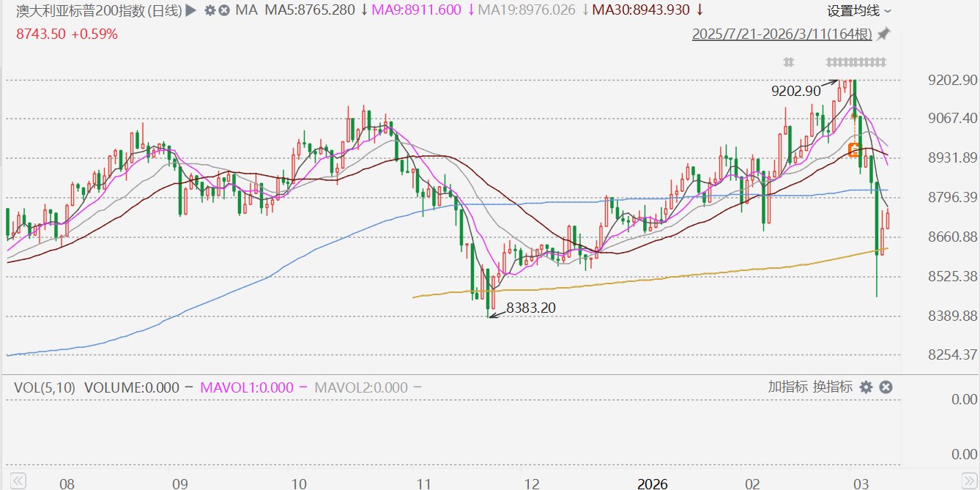
Task: Click the wide cluster of gray markers above the price peak
Action: 856,61
